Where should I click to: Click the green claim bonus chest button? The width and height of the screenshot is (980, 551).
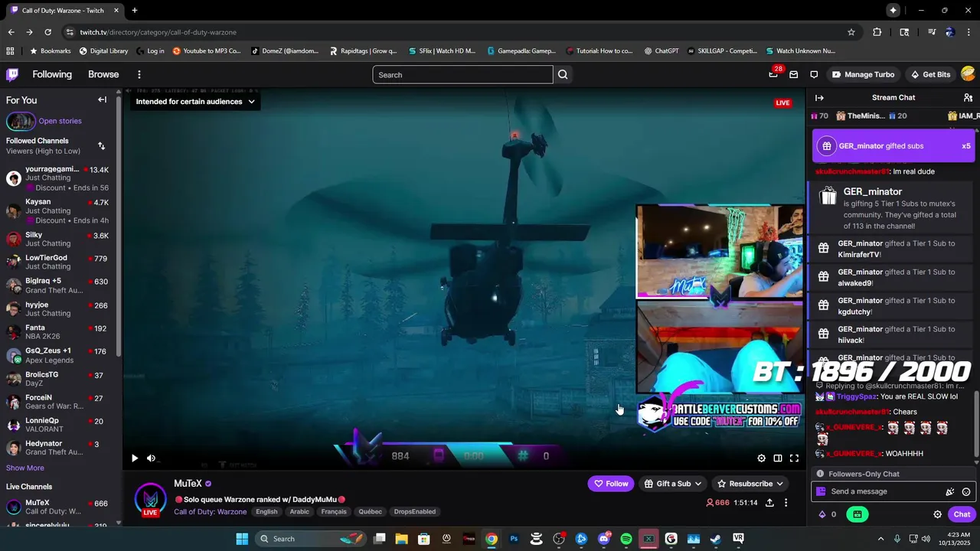(857, 514)
